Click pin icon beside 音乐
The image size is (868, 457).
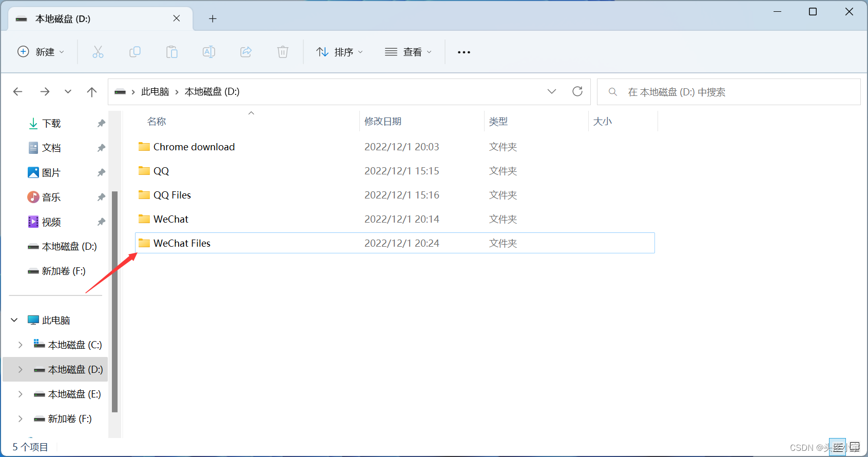pyautogui.click(x=101, y=197)
